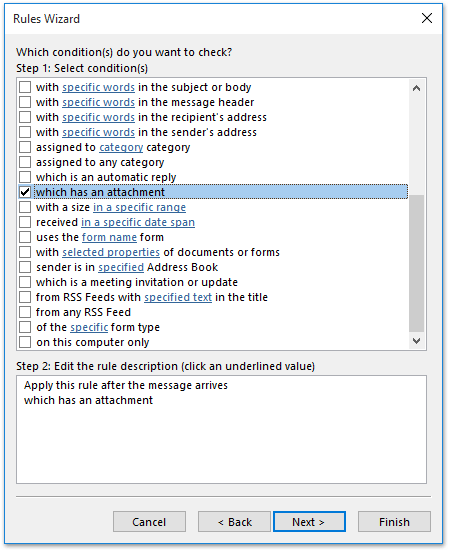Select 'which is a meeting invitation or update'
This screenshot has width=449, height=550.
pos(25,282)
